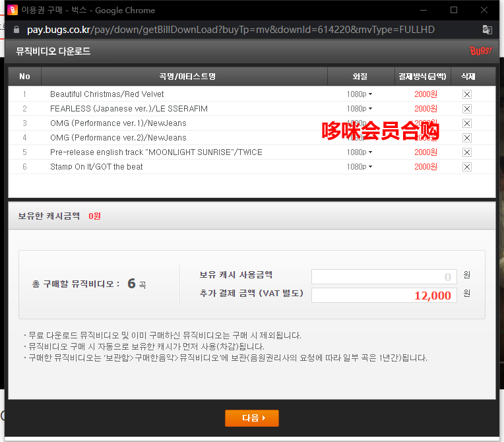This screenshot has height=442, width=504.
Task: Click the 삭제 column header
Action: point(468,77)
